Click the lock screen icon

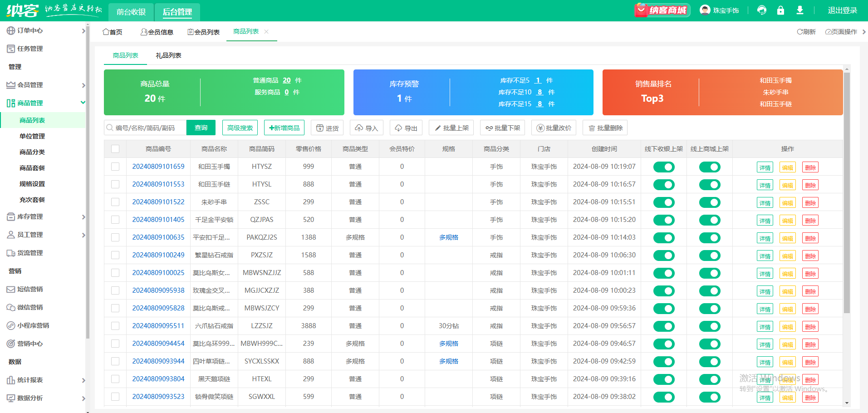pyautogui.click(x=780, y=10)
